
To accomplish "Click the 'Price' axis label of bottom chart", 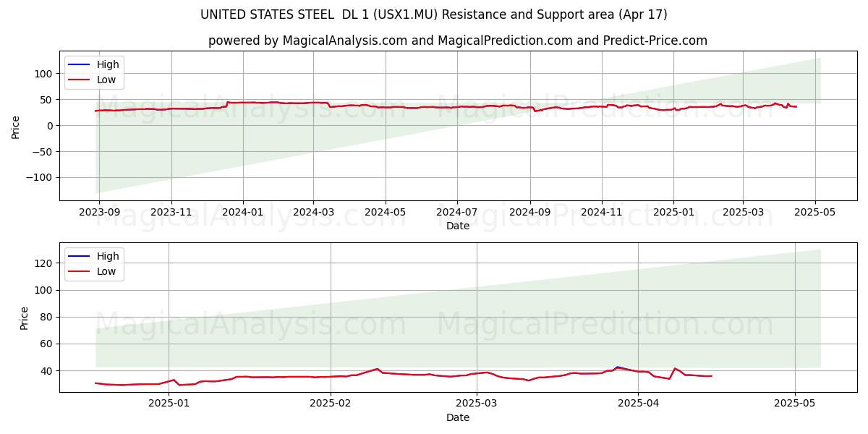I will click(x=24, y=318).
